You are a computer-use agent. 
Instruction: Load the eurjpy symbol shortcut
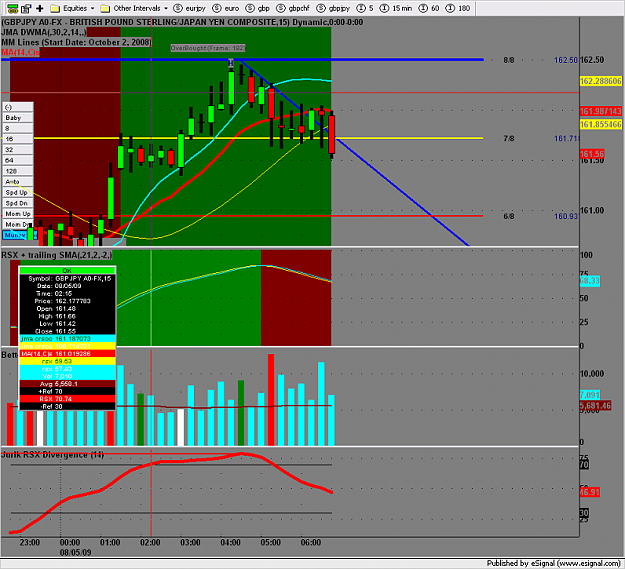coord(190,8)
